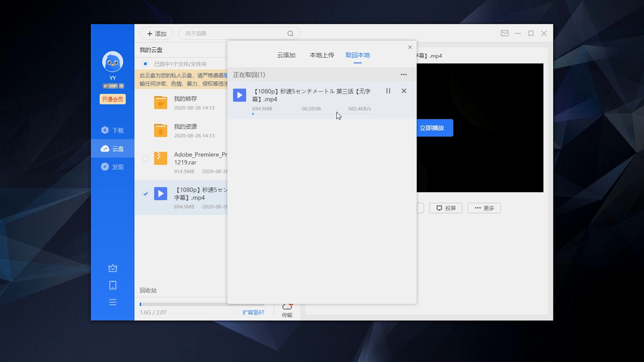Switch to the 云添加 tab
Screen dimensions: 644x362
pos(286,55)
